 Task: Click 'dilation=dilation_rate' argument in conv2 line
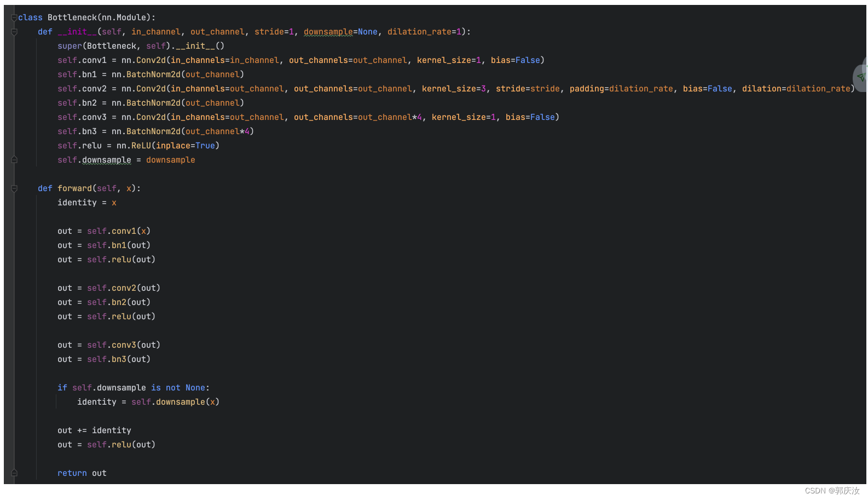click(796, 89)
